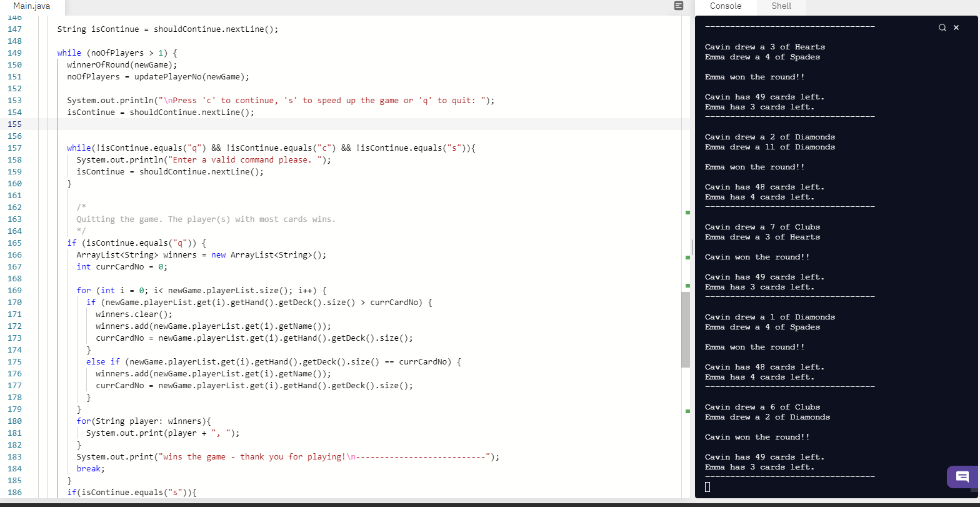This screenshot has height=507, width=980.
Task: Clear the console with the X icon
Action: tap(956, 28)
